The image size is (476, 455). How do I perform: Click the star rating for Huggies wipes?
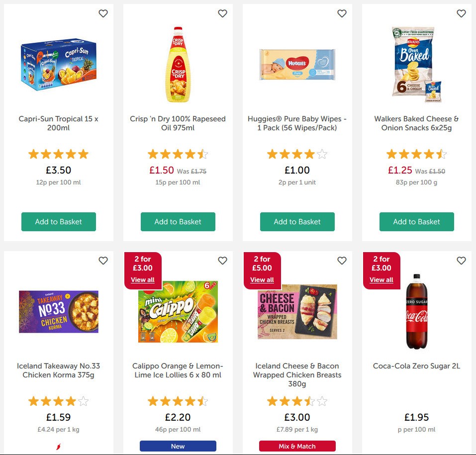pyautogui.click(x=297, y=154)
